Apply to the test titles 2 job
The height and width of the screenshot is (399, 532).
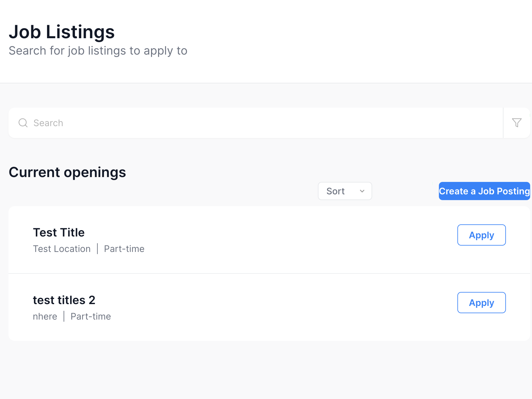point(481,303)
